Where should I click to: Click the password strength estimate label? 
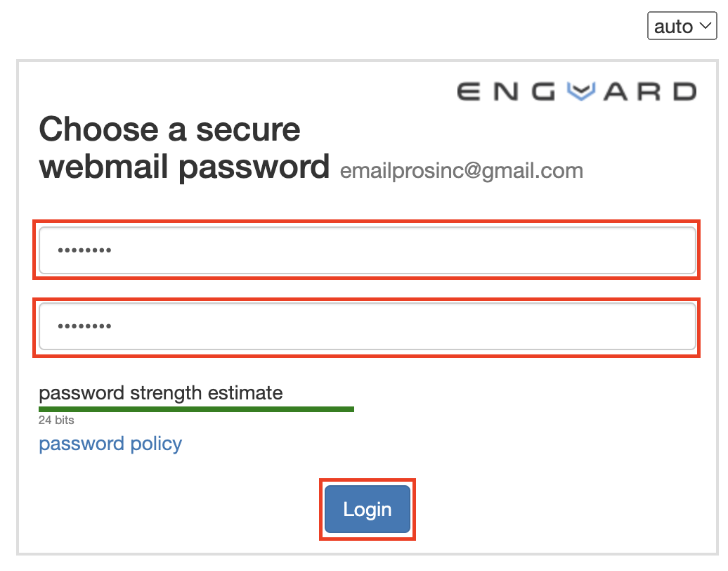click(x=161, y=394)
